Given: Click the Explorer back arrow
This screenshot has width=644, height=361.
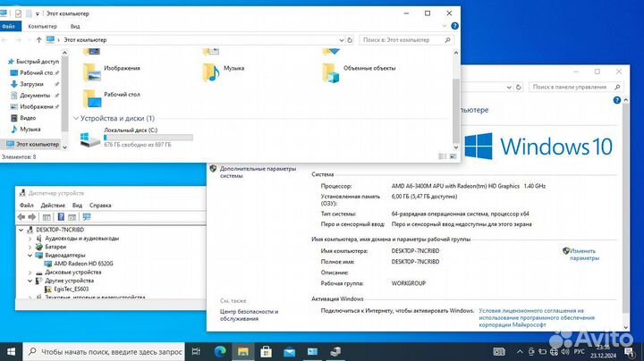Looking at the screenshot, I should click(x=4, y=40).
